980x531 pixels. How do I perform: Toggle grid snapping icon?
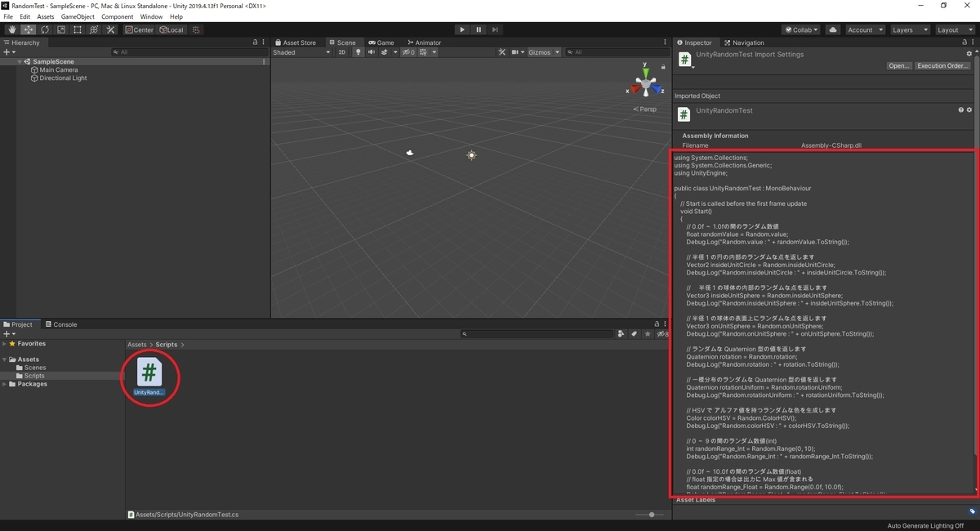[196, 29]
